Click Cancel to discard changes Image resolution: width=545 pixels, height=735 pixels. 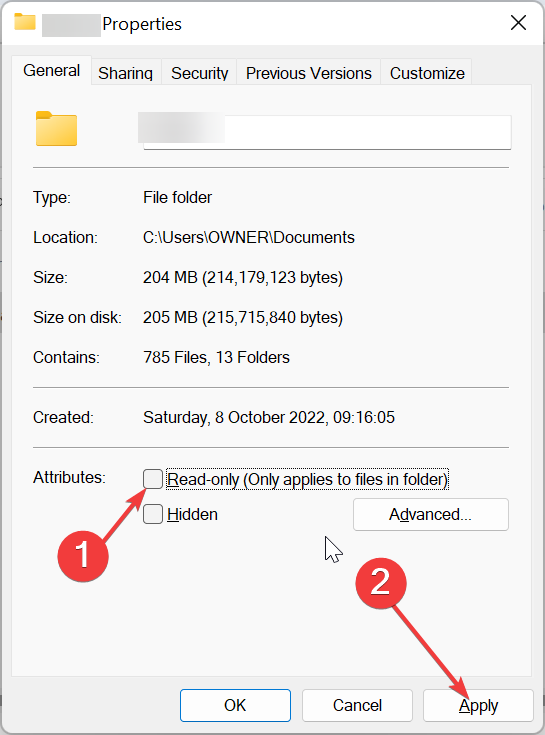357,705
